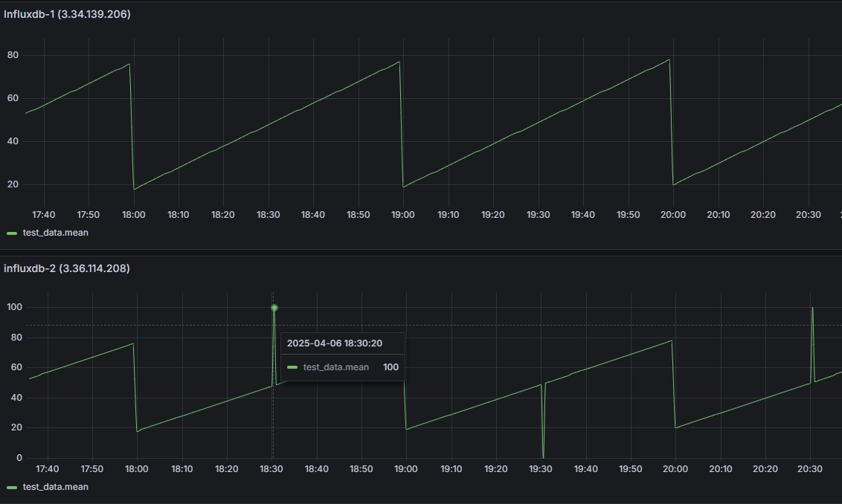This screenshot has height=504, width=842.
Task: Click the 19:00 label on the top x-axis
Action: coord(403,214)
